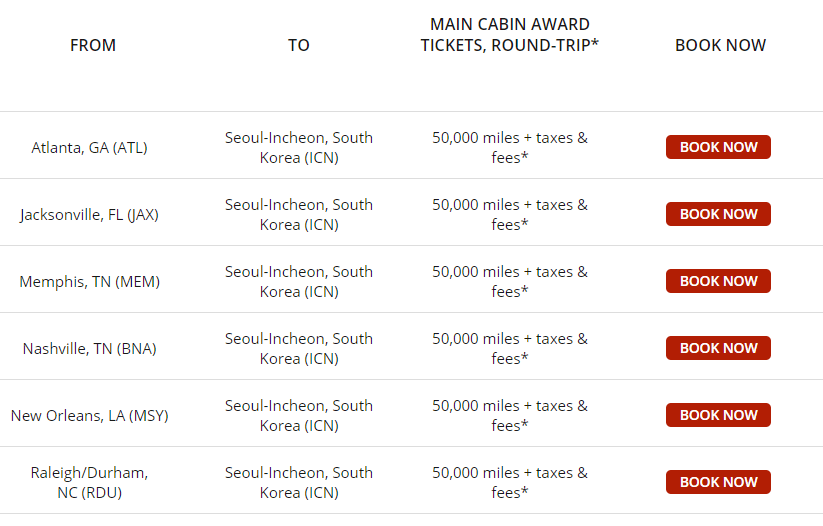Select the Atlanta, GA (ATL) origin cell

[x=90, y=147]
